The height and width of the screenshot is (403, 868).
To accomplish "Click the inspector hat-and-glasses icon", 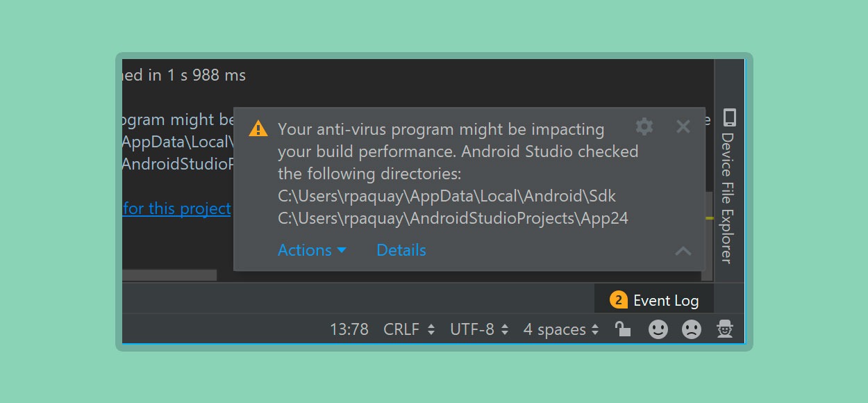I will coord(725,329).
